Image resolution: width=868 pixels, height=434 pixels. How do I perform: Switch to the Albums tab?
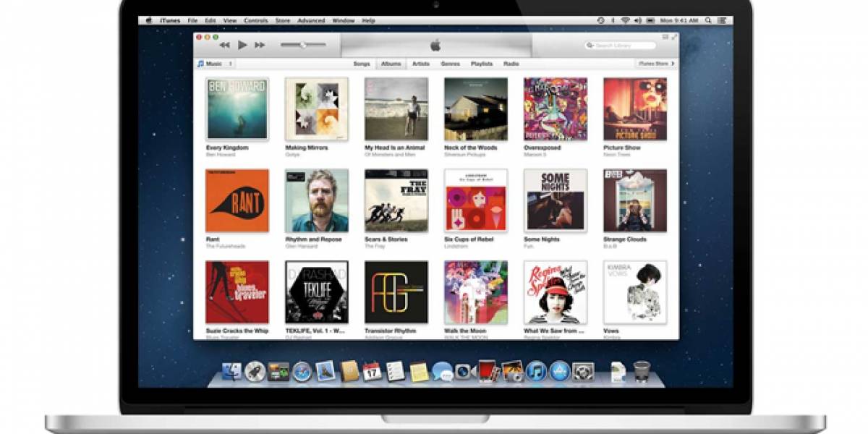click(391, 64)
